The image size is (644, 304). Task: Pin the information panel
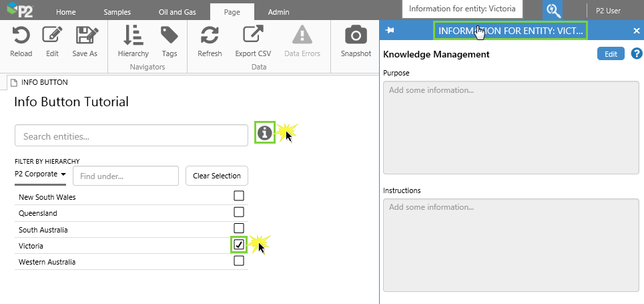[x=390, y=31]
